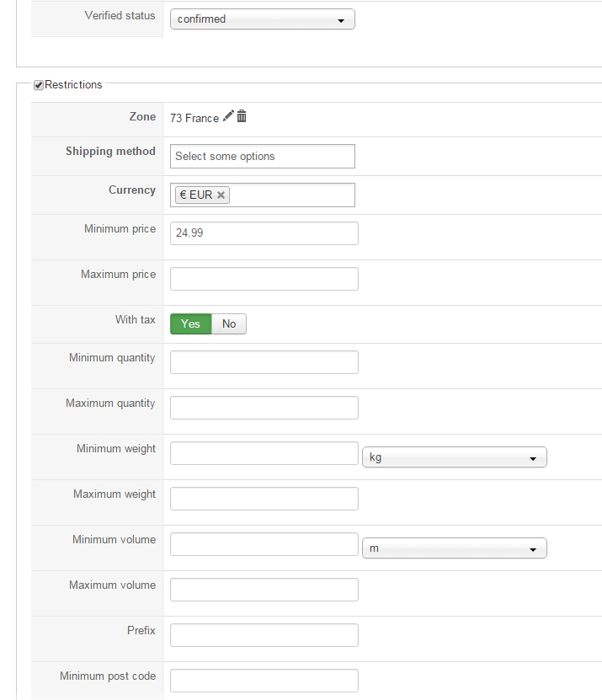Set With tax to No
The height and width of the screenshot is (700, 602).
point(229,324)
